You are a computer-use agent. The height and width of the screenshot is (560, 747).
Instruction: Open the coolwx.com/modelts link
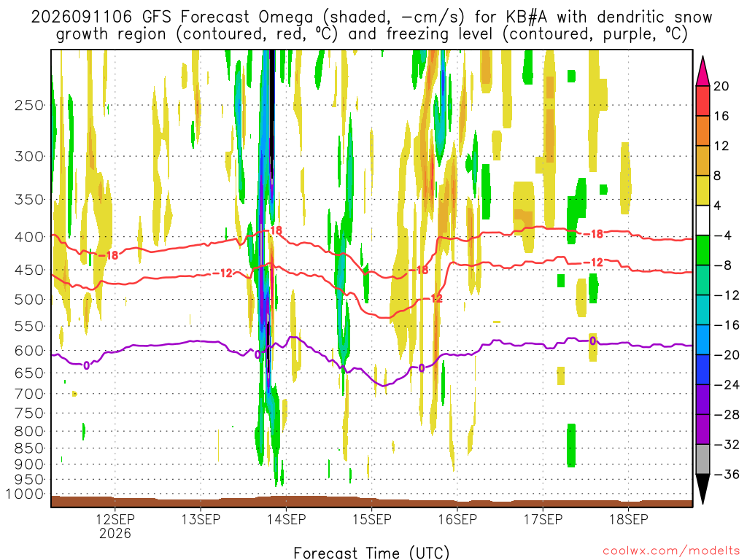[671, 551]
